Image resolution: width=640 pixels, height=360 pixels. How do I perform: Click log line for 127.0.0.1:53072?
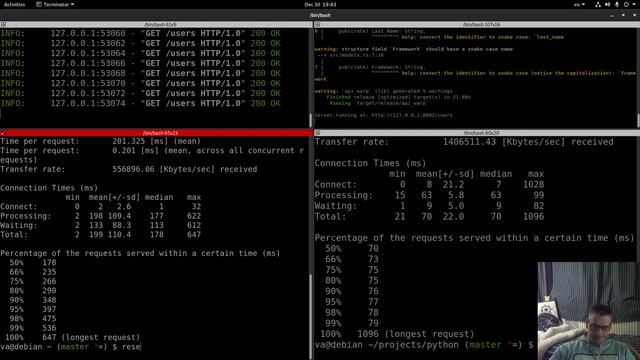coord(140,93)
